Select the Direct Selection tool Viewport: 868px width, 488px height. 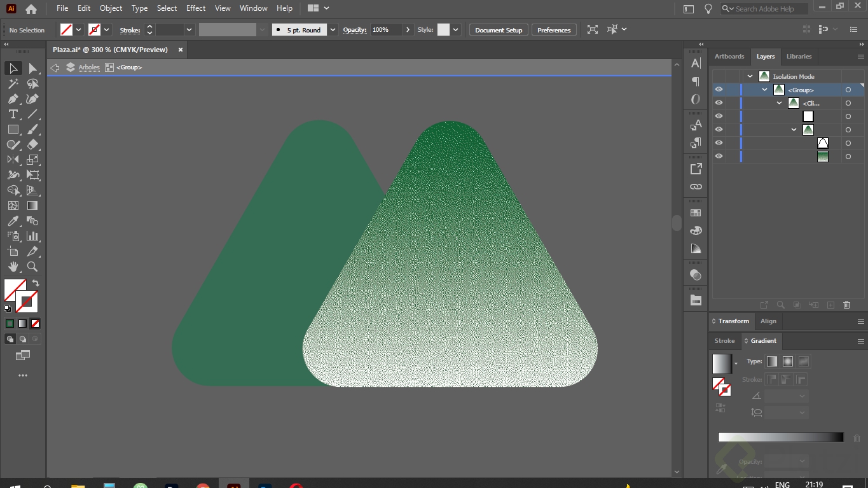[33, 69]
